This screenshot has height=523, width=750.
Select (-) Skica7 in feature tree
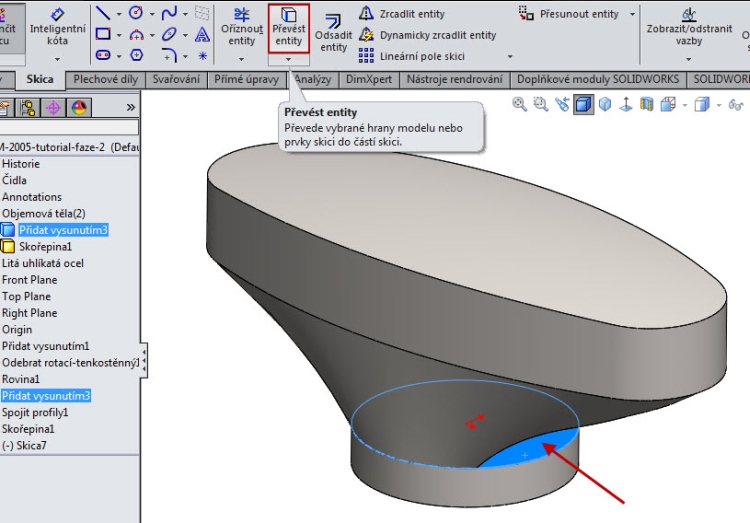coord(24,445)
